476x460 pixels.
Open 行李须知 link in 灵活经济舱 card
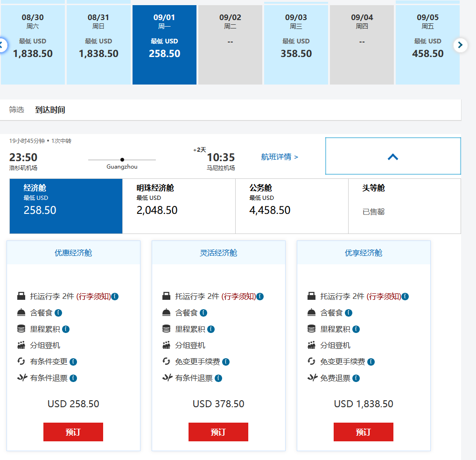[238, 297]
